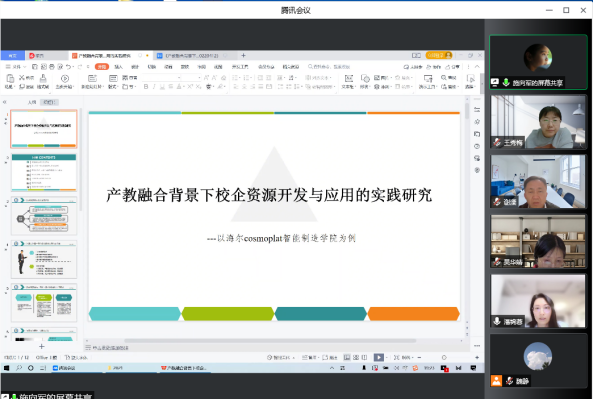Click the third icon in WPS right sidebar

477,134
